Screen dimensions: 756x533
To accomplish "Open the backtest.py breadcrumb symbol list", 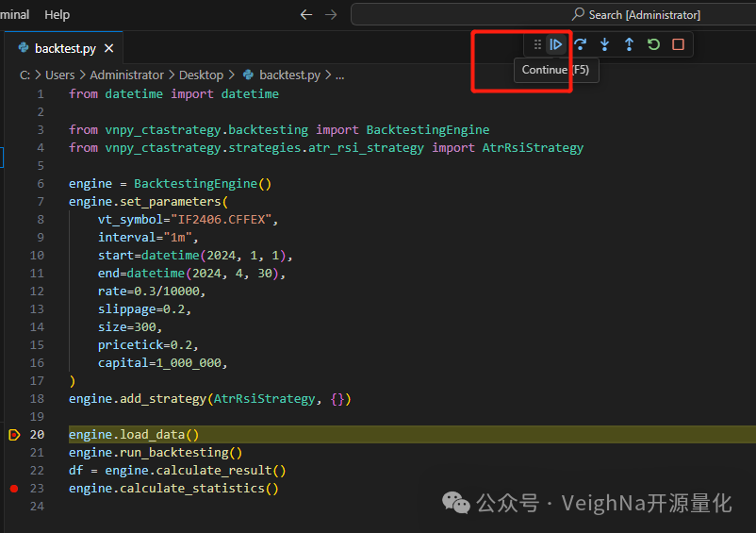I will (x=289, y=75).
